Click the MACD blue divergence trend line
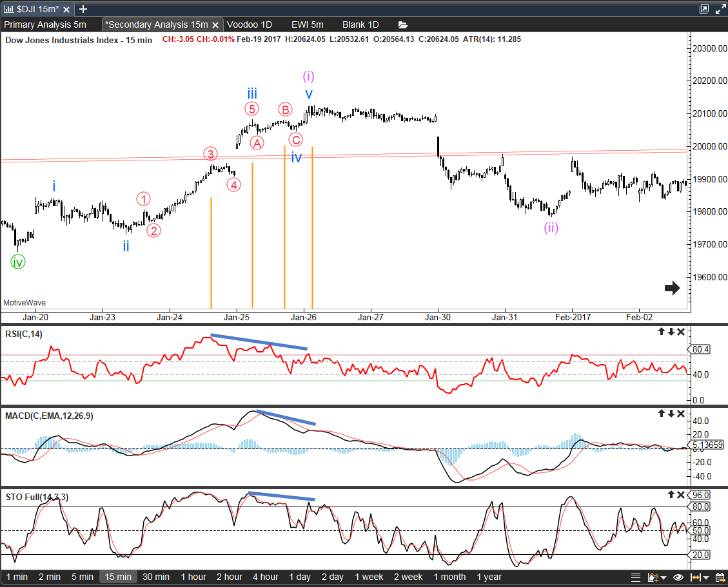Viewport: 728px width, 587px height. tap(286, 417)
